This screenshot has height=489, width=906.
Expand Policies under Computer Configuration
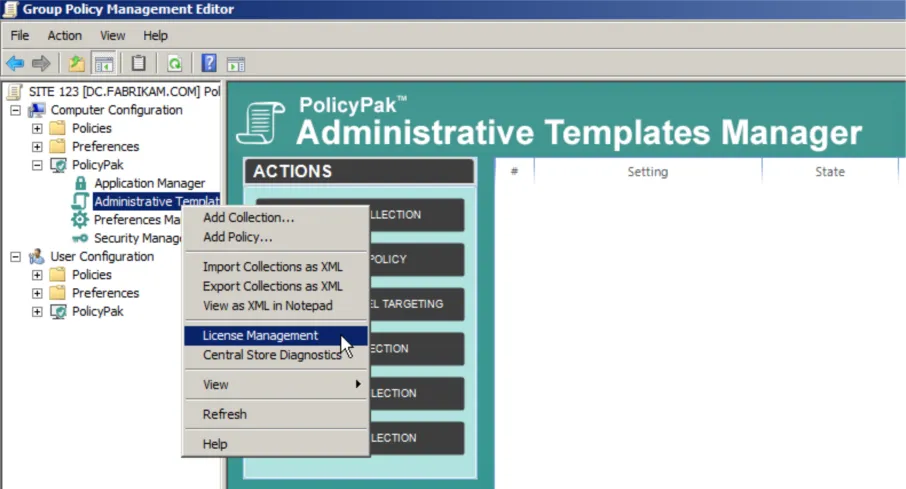tap(37, 128)
